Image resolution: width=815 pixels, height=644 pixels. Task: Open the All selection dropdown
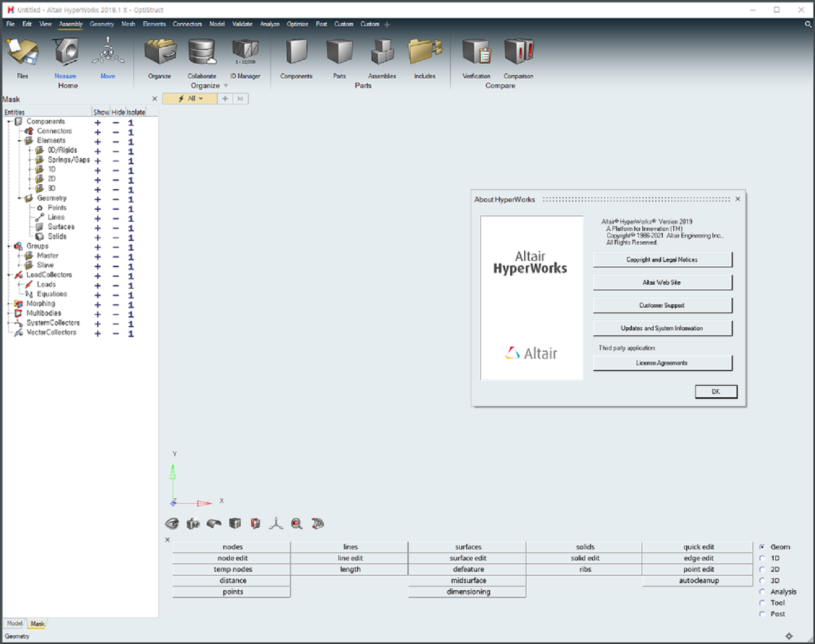pyautogui.click(x=190, y=98)
